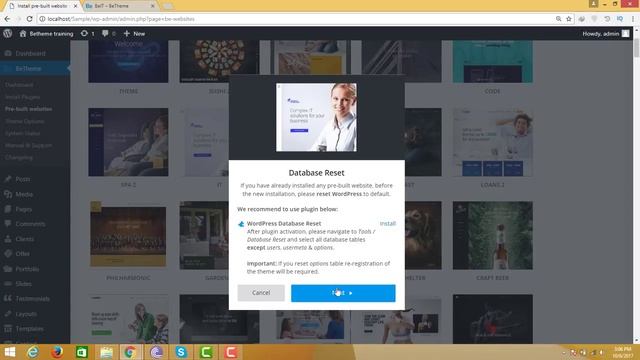Bookmark this page with the star icon
The width and height of the screenshot is (640, 360).
(569, 19)
